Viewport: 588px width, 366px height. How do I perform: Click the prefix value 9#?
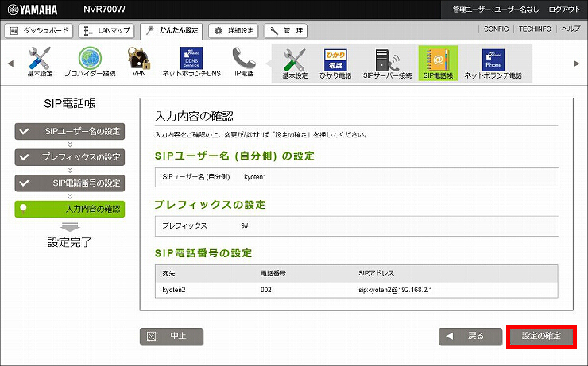[245, 225]
